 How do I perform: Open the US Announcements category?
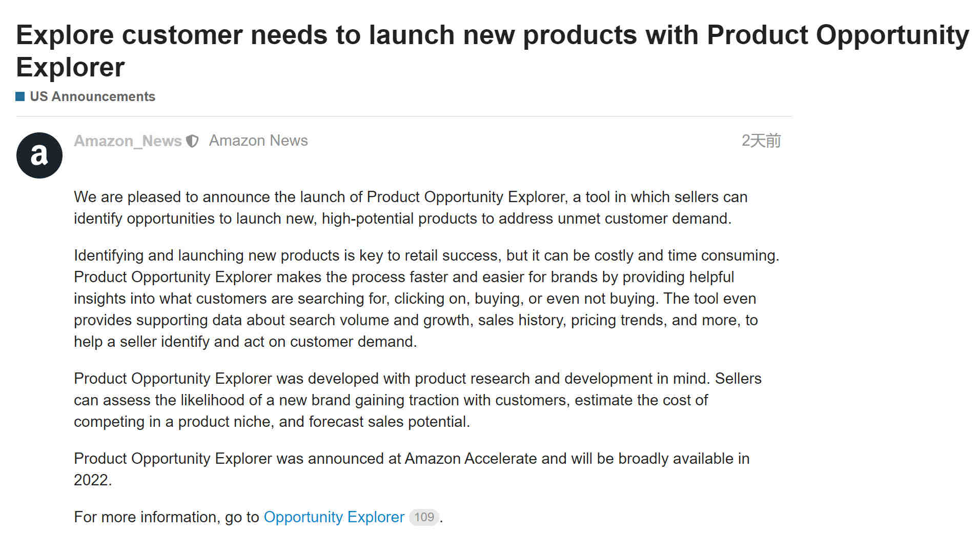(92, 96)
